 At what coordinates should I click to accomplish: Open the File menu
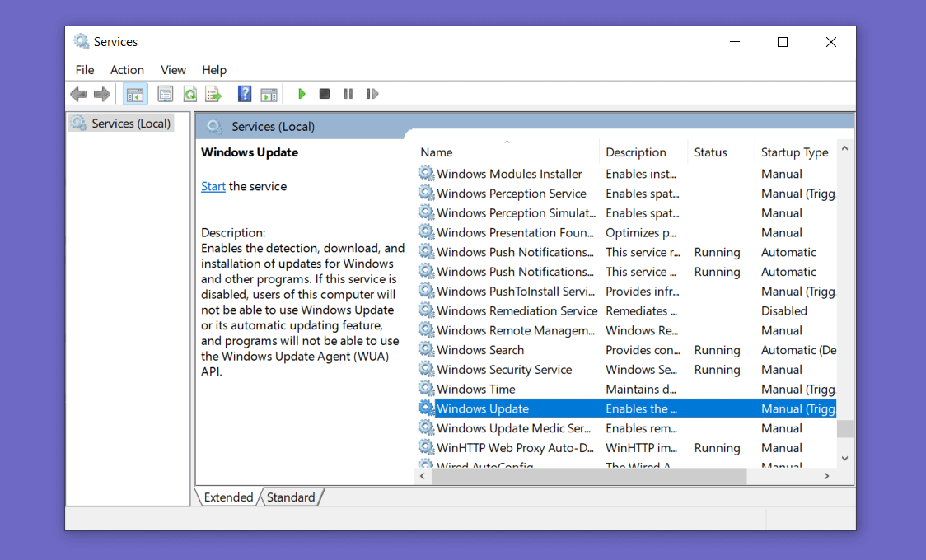(x=85, y=70)
